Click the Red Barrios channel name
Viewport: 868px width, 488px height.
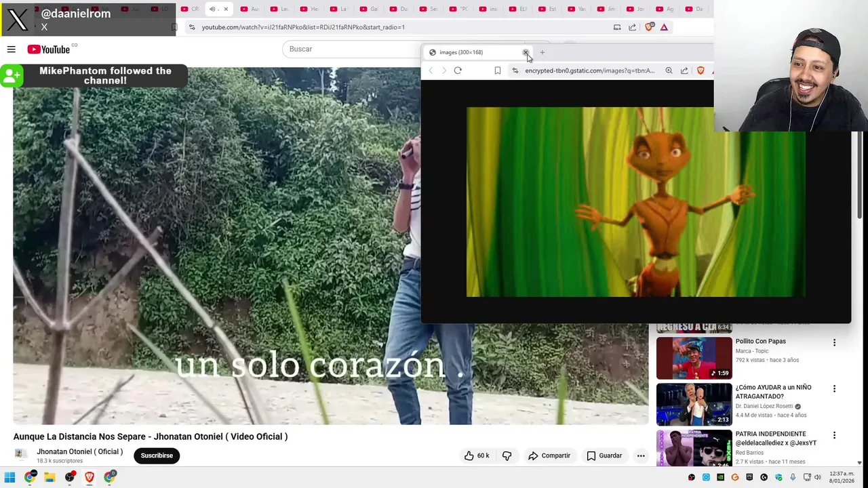[x=749, y=452]
